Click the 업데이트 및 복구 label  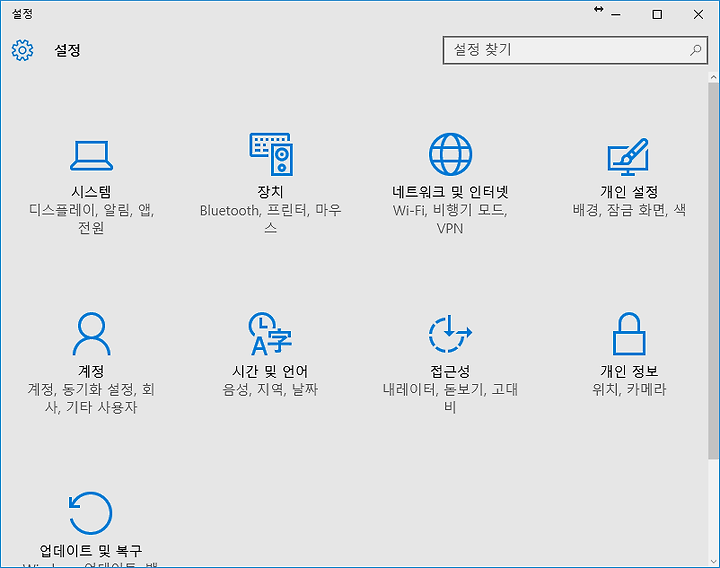pos(91,550)
